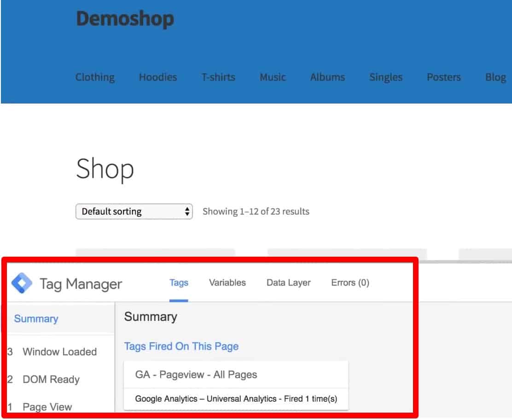Click the Google Analytics fired 1 time entry
The height and width of the screenshot is (420, 512).
(x=236, y=398)
